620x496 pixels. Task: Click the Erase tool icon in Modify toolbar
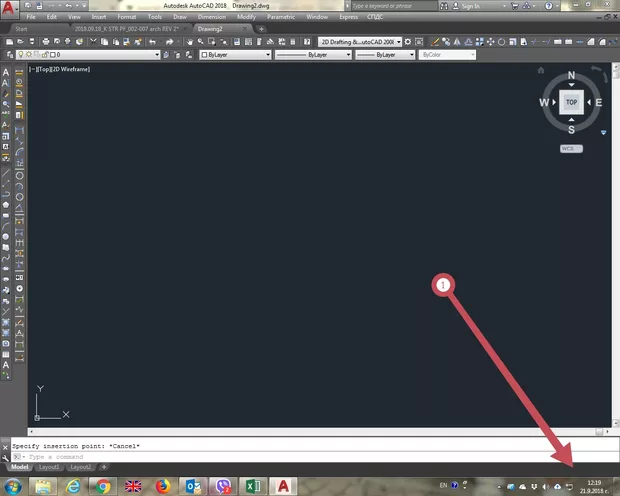point(435,42)
